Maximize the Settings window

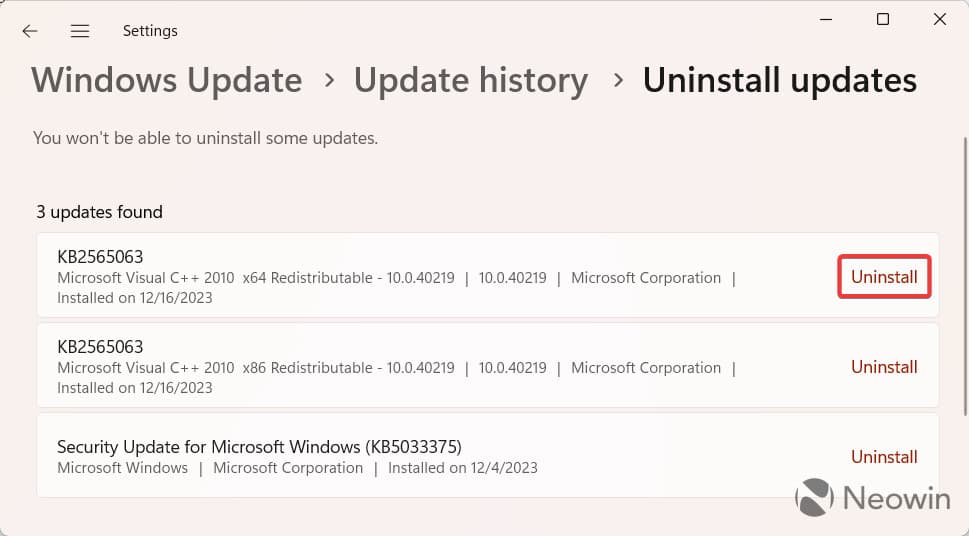[883, 19]
